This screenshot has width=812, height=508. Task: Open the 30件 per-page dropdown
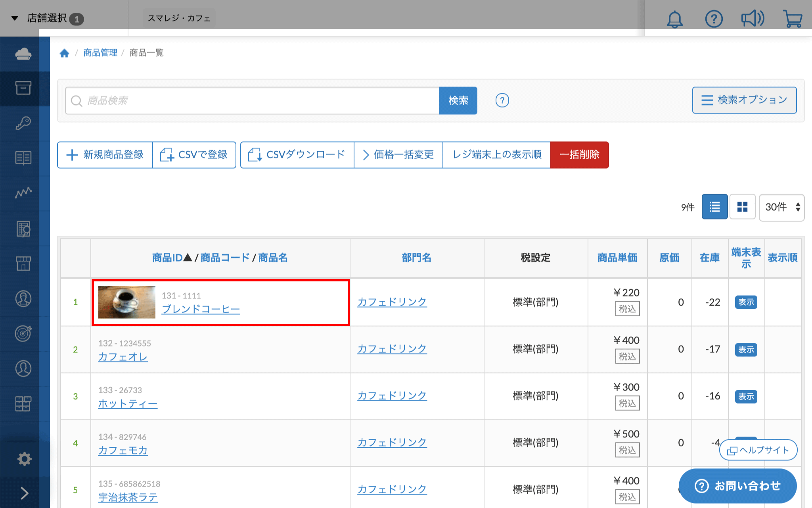click(781, 207)
